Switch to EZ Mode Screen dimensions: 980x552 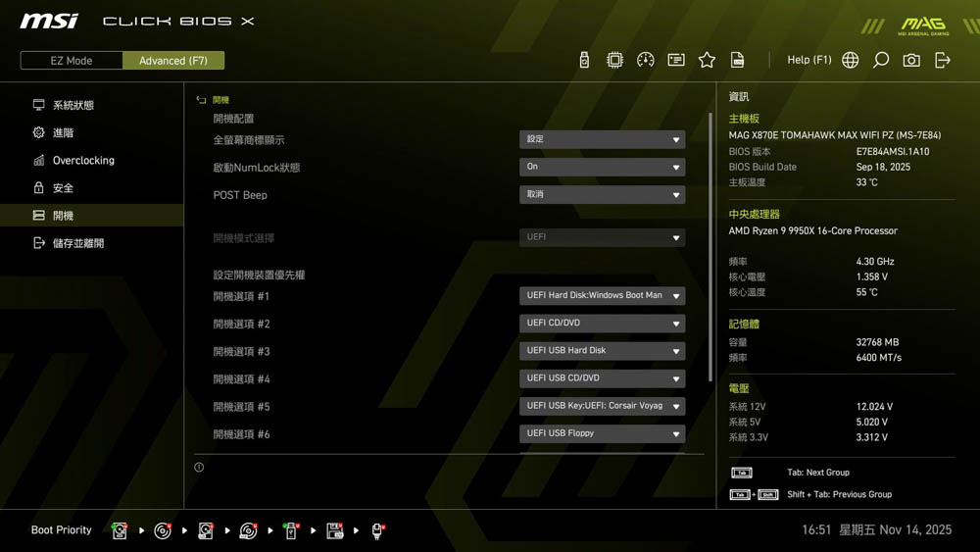(72, 61)
